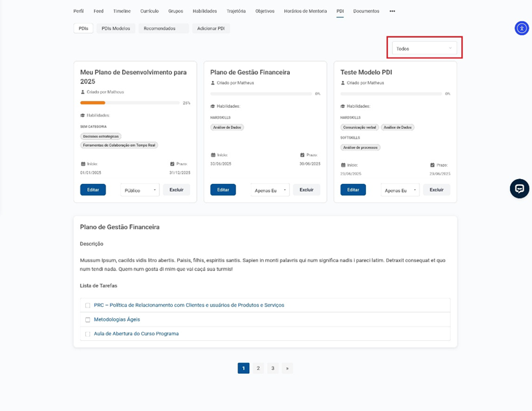Open the live chat support icon
Image resolution: width=532 pixels, height=411 pixels.
coord(519,189)
